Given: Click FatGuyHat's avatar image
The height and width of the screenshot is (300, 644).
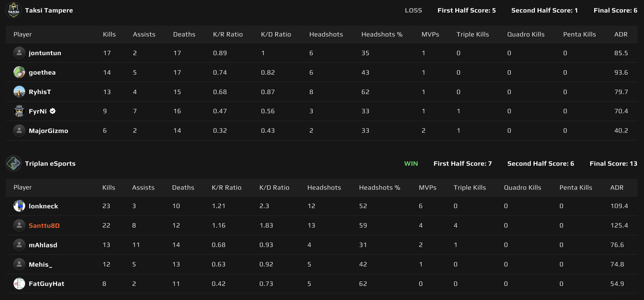Looking at the screenshot, I should (x=19, y=284).
